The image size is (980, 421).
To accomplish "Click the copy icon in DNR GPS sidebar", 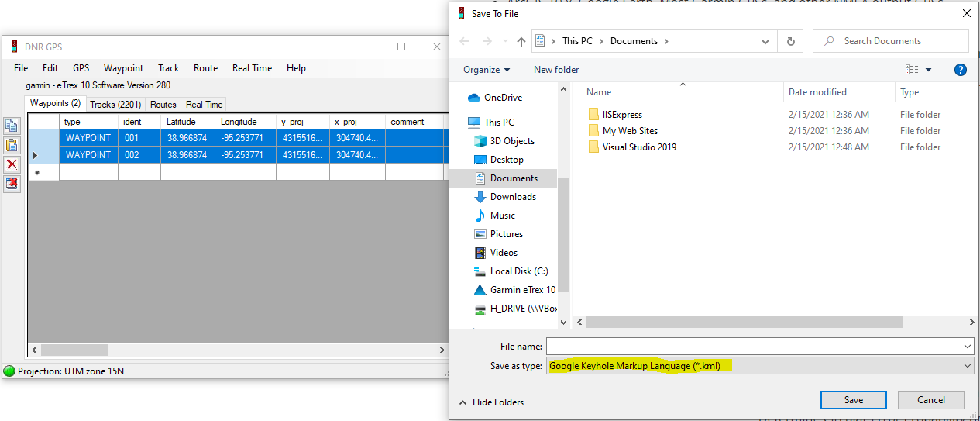I will point(12,126).
